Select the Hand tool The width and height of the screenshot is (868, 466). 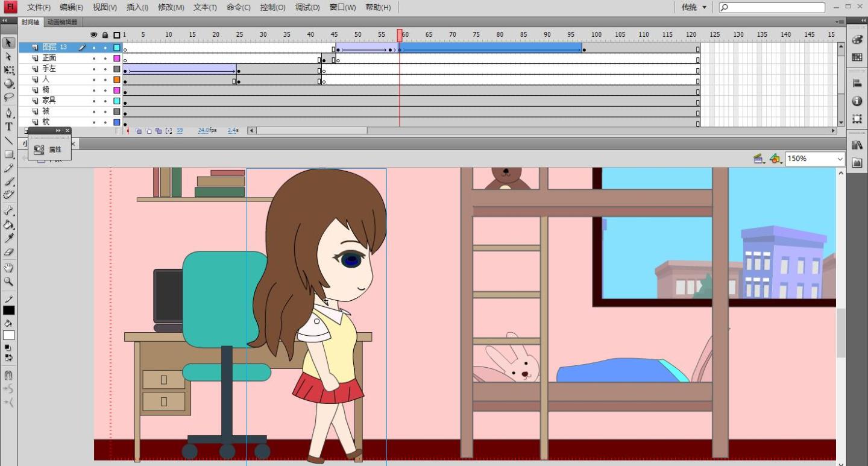8,268
